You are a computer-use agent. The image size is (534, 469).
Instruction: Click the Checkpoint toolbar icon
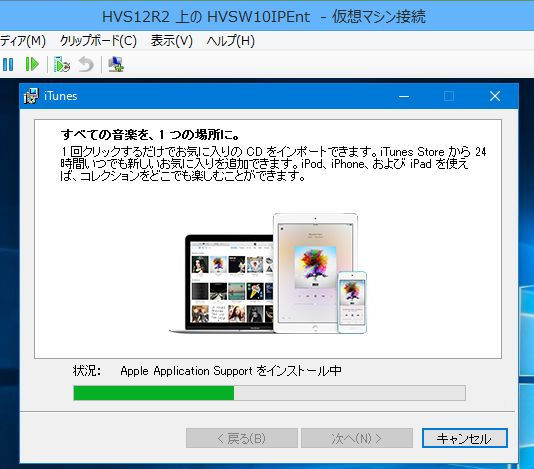point(62,64)
